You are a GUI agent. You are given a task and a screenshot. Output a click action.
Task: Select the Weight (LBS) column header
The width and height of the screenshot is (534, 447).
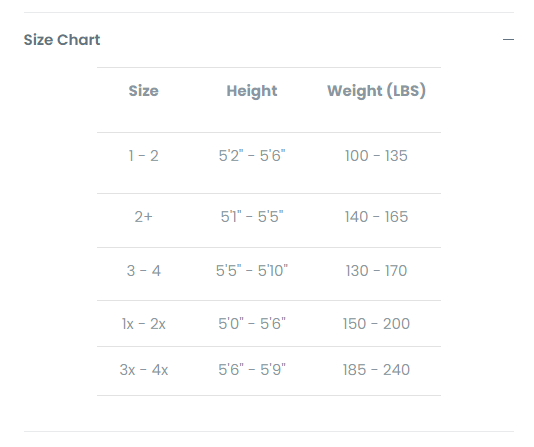pyautogui.click(x=376, y=91)
